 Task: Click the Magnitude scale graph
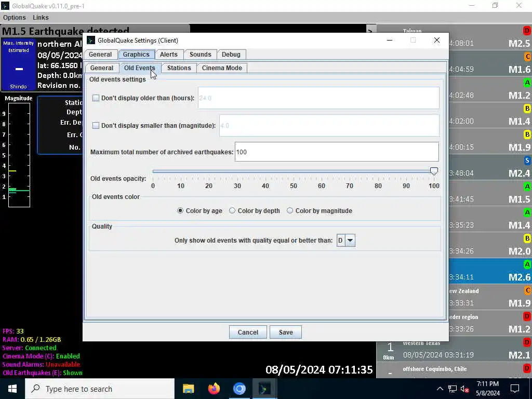[19, 155]
